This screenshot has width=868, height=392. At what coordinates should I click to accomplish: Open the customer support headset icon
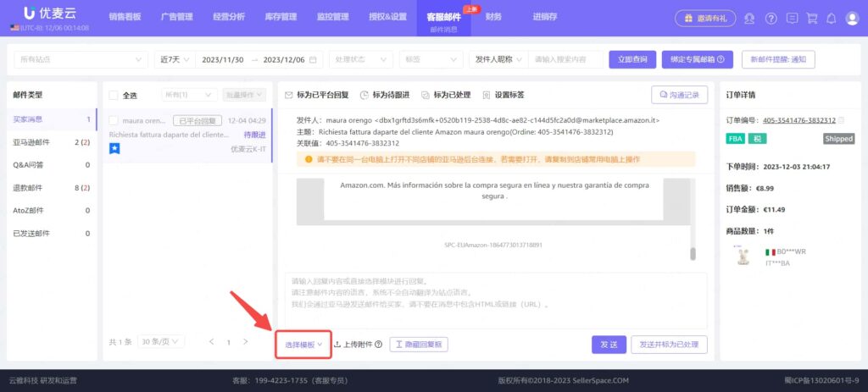[749, 19]
